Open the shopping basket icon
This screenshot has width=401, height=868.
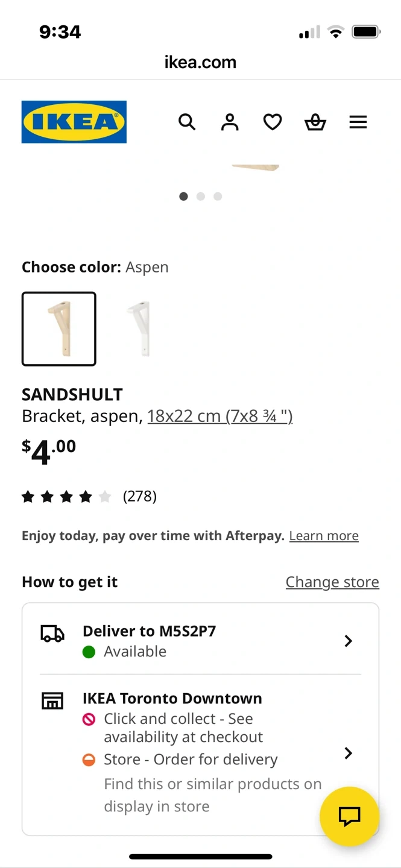click(x=315, y=122)
